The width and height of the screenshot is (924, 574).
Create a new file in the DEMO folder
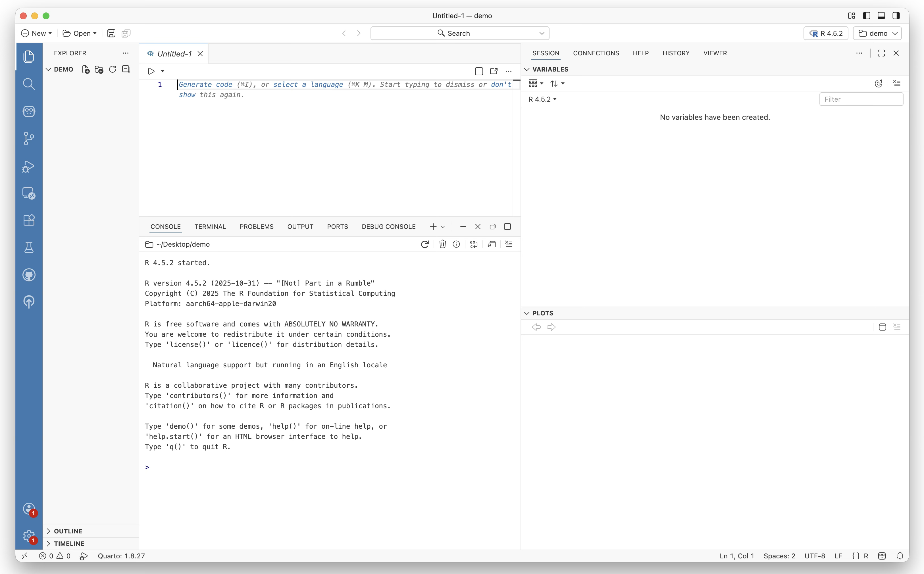pyautogui.click(x=85, y=69)
